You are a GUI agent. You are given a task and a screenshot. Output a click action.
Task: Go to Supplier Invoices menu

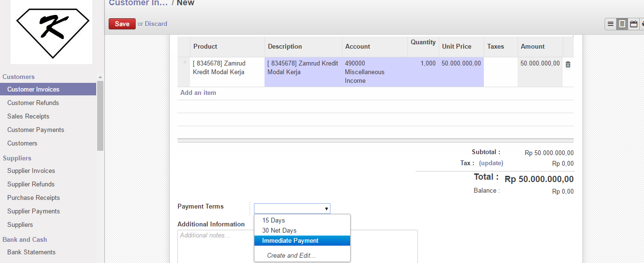pos(31,171)
